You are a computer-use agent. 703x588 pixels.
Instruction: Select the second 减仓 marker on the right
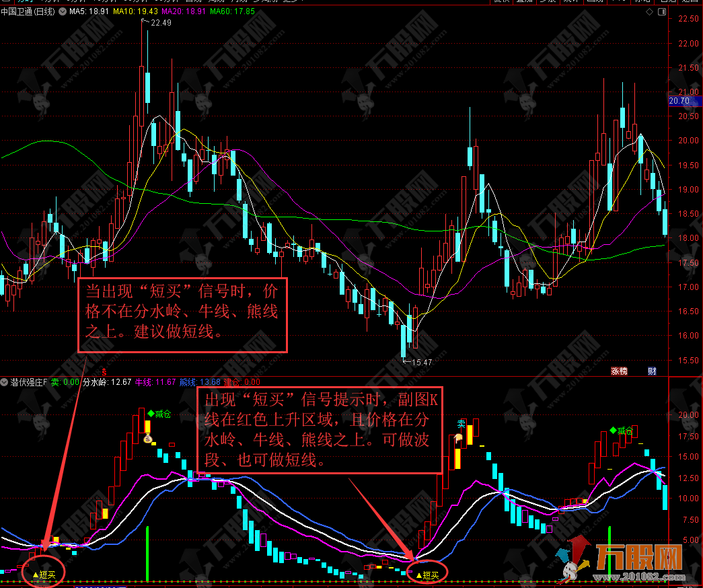click(622, 431)
